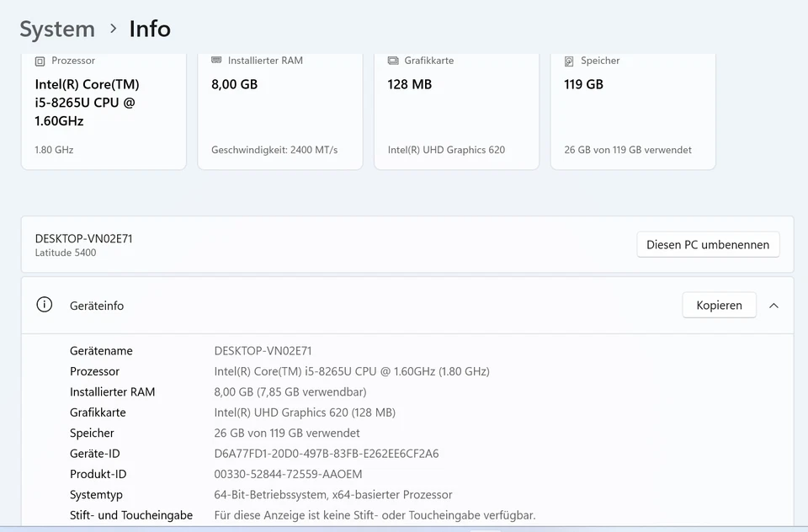Click the breadcrumb chevron between System and Info
The image size is (808, 532).
pyautogui.click(x=114, y=29)
